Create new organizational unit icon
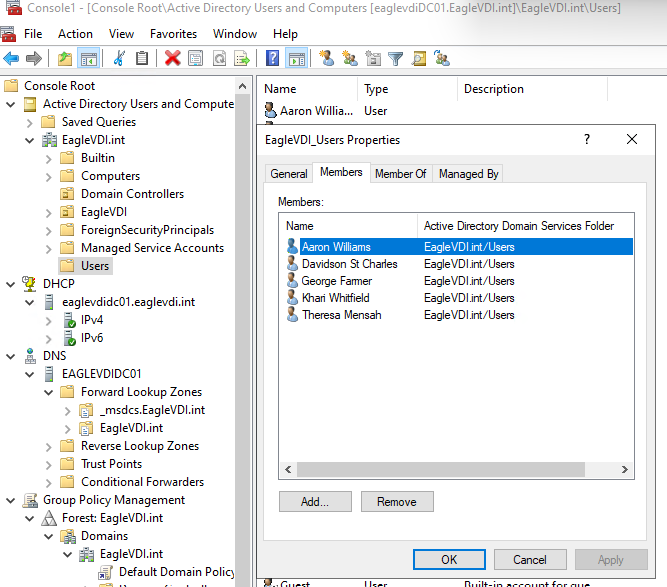667x587 pixels. click(x=373, y=58)
